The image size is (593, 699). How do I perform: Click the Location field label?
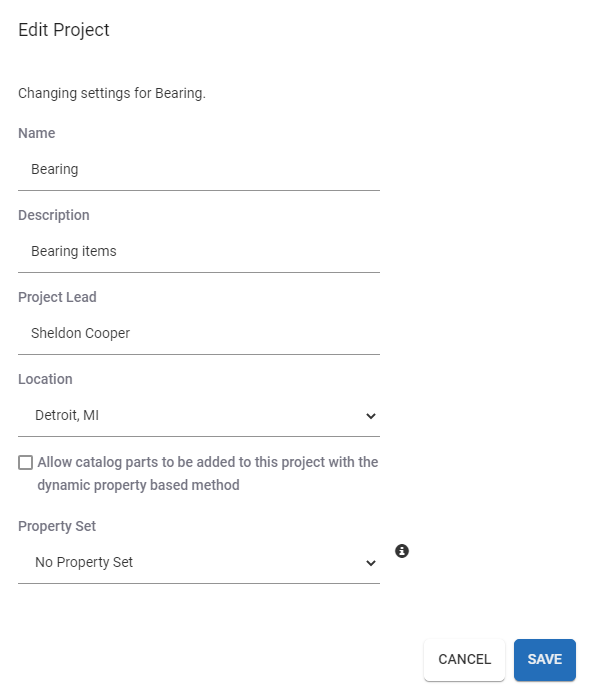[45, 379]
